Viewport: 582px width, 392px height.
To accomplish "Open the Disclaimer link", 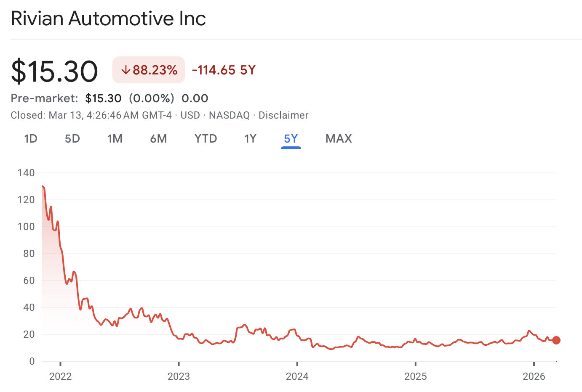I will pyautogui.click(x=283, y=115).
